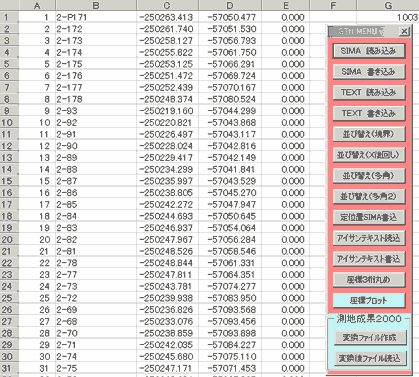Image resolution: width=419 pixels, height=377 pixels.
Task: Click the 変換ファイル作成 button
Action: (370, 338)
